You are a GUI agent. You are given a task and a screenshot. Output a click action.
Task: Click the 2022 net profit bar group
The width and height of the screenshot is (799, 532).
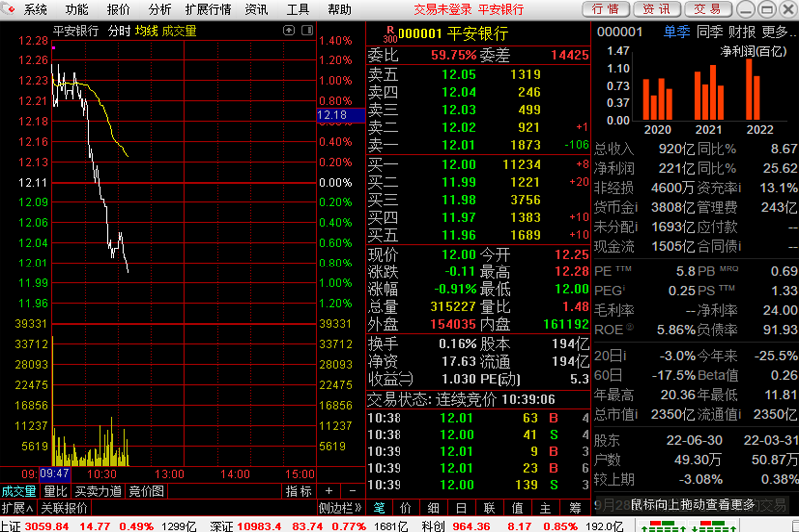[x=753, y=89]
